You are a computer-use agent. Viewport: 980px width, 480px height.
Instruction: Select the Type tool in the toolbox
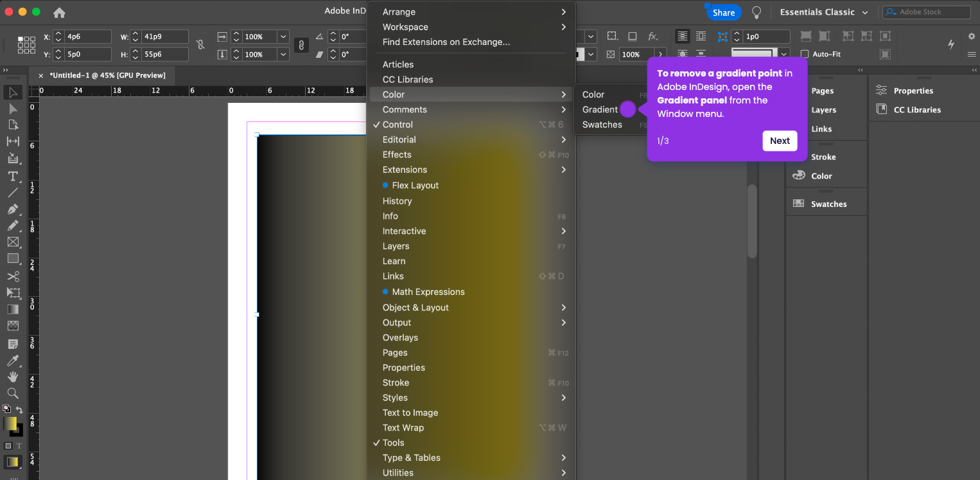click(x=13, y=176)
